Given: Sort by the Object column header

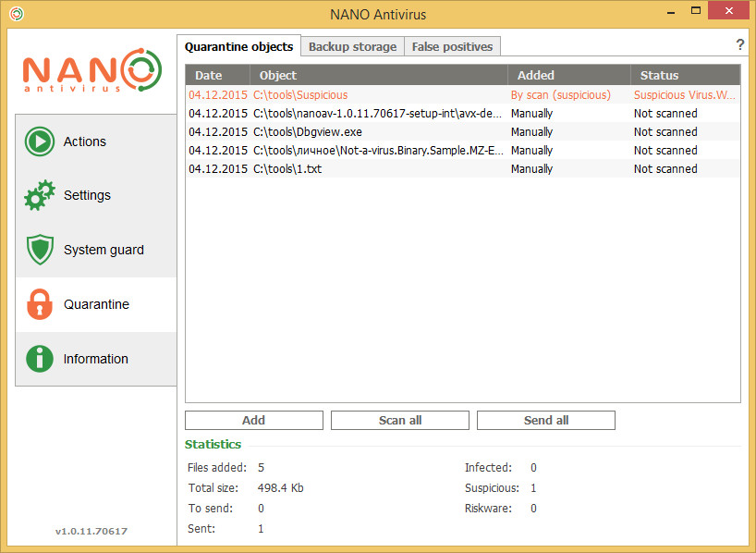Looking at the screenshot, I should [x=379, y=75].
